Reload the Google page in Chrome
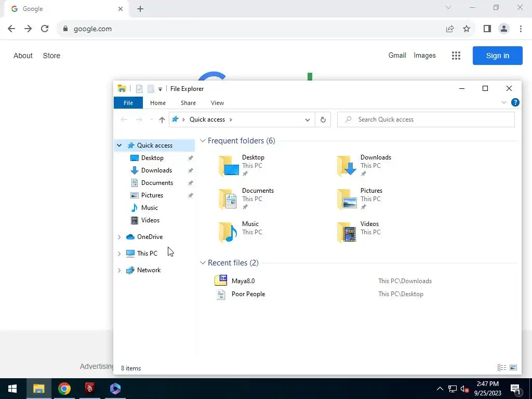The image size is (532, 399). click(x=45, y=29)
